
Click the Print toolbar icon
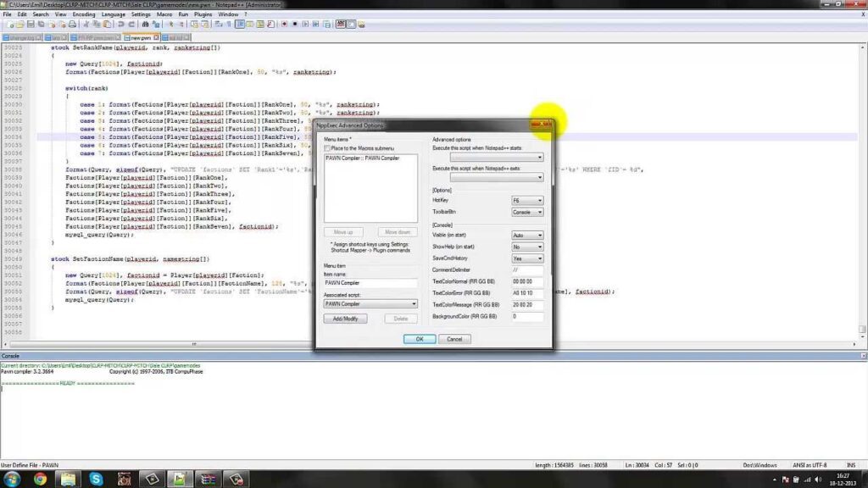click(72, 25)
